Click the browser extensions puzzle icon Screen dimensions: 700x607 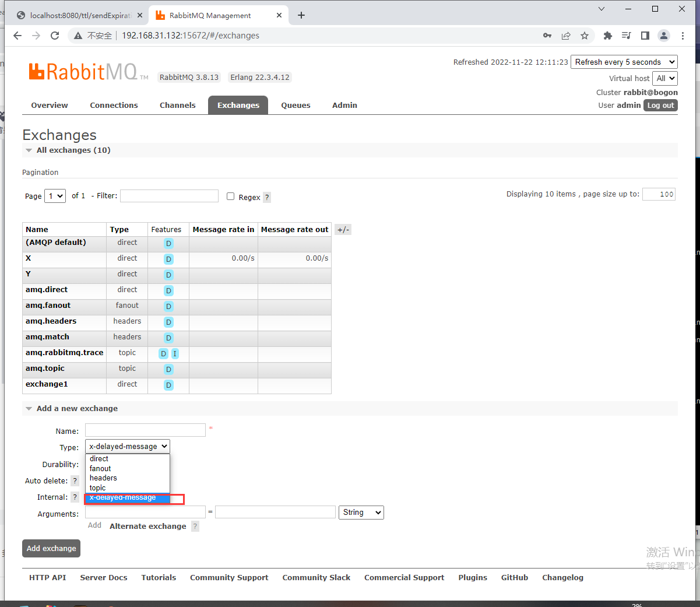(607, 36)
